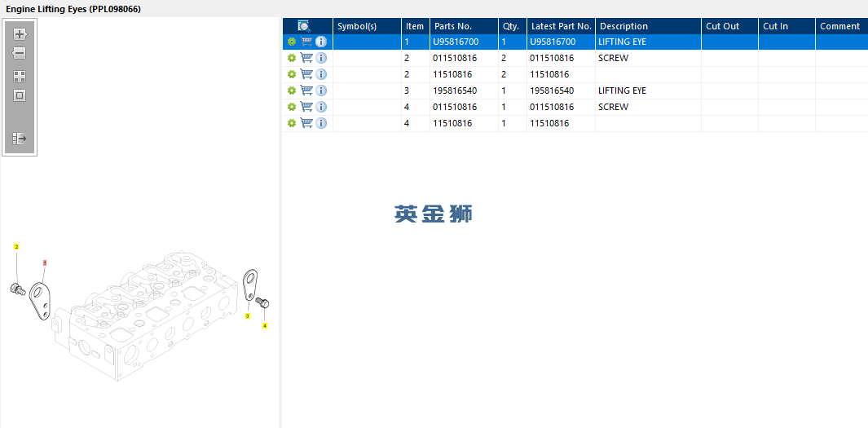
Task: Click the Cut Out column header
Action: (729, 26)
